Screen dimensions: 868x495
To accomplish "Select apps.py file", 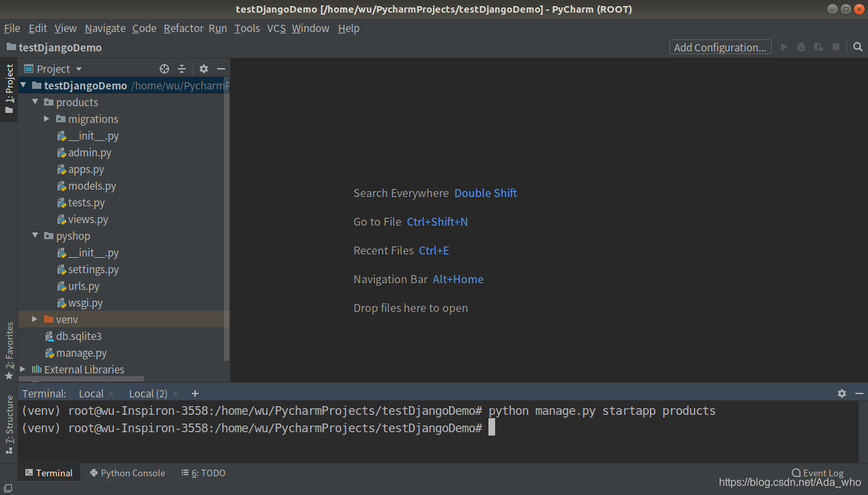I will (80, 169).
